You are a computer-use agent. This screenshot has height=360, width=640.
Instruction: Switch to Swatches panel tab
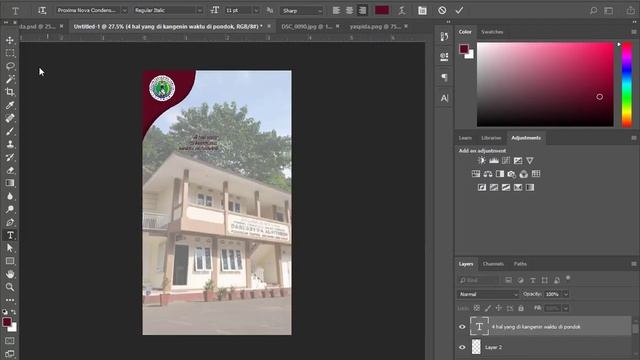pos(492,32)
